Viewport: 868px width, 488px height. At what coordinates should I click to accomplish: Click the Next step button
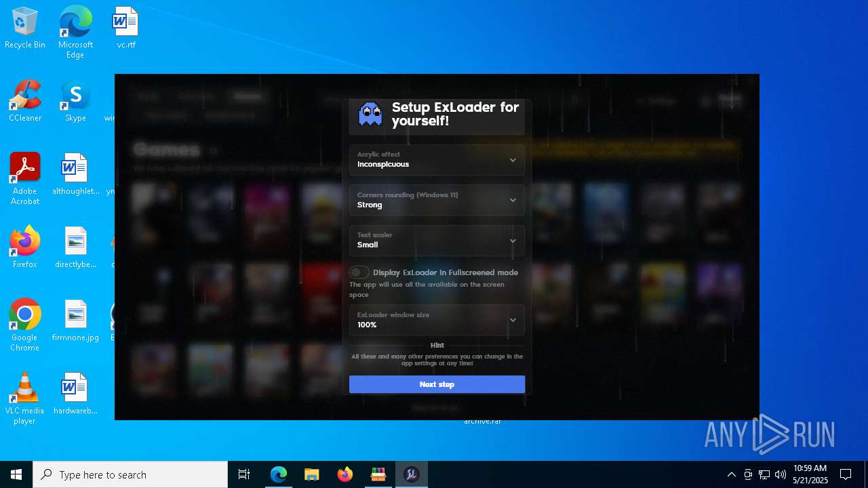[x=437, y=384]
